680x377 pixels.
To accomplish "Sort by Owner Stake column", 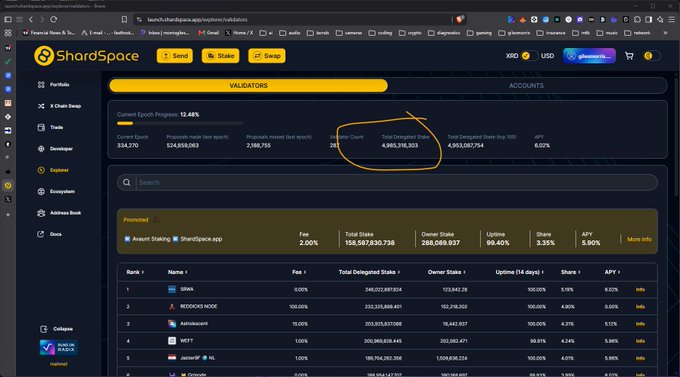I will (x=446, y=272).
